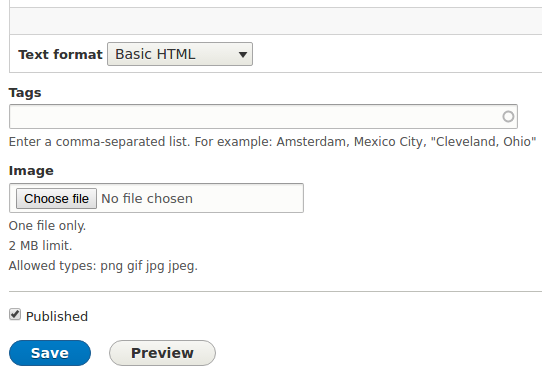Viewport: 542px width, 383px height.
Task: Open the content Preview
Action: (x=162, y=353)
